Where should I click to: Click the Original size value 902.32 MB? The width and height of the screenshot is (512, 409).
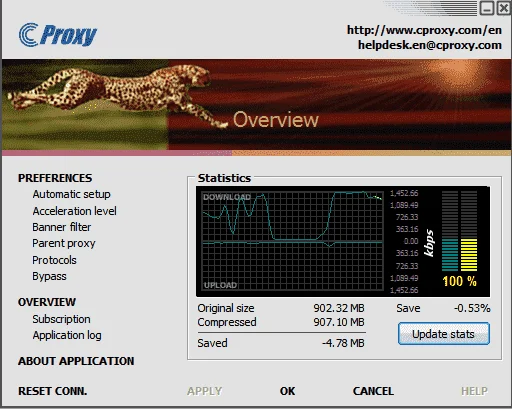[x=339, y=308]
